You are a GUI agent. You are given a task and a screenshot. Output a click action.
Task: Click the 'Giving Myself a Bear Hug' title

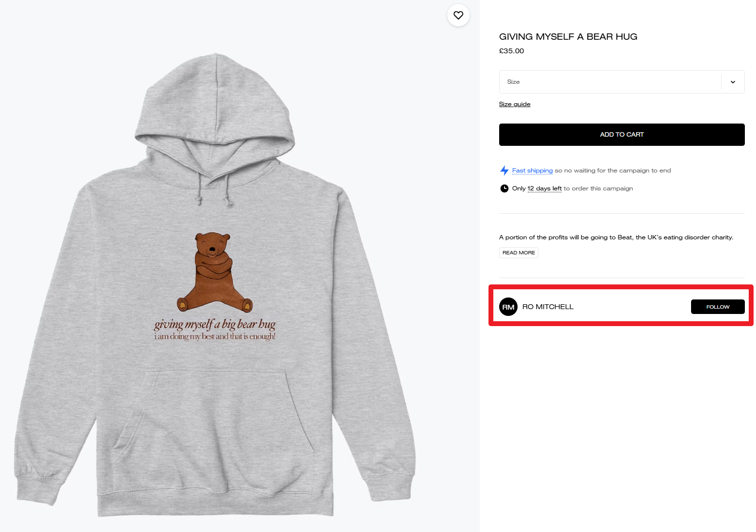click(x=568, y=37)
